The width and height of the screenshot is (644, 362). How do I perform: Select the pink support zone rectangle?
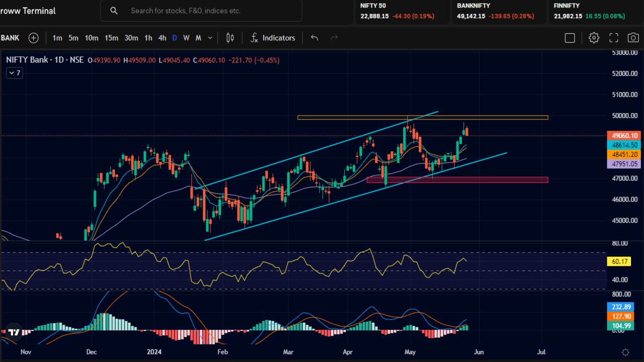(457, 179)
